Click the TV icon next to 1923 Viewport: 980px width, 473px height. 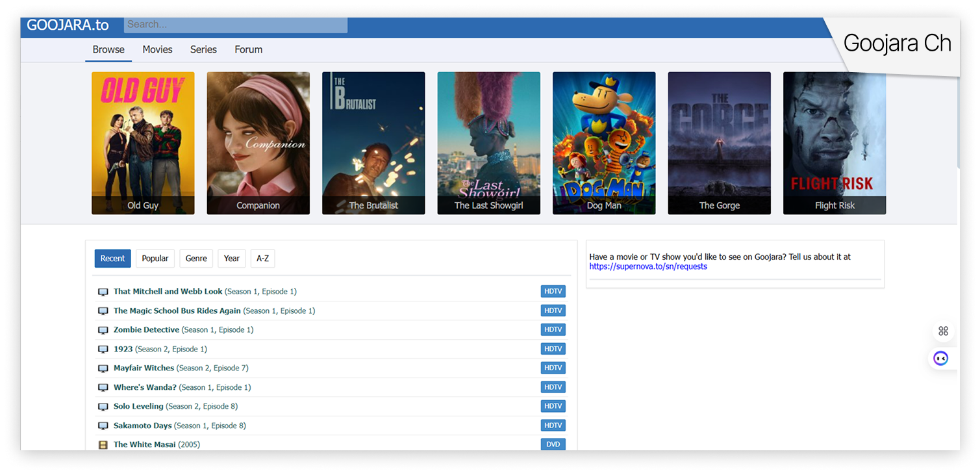[103, 350]
